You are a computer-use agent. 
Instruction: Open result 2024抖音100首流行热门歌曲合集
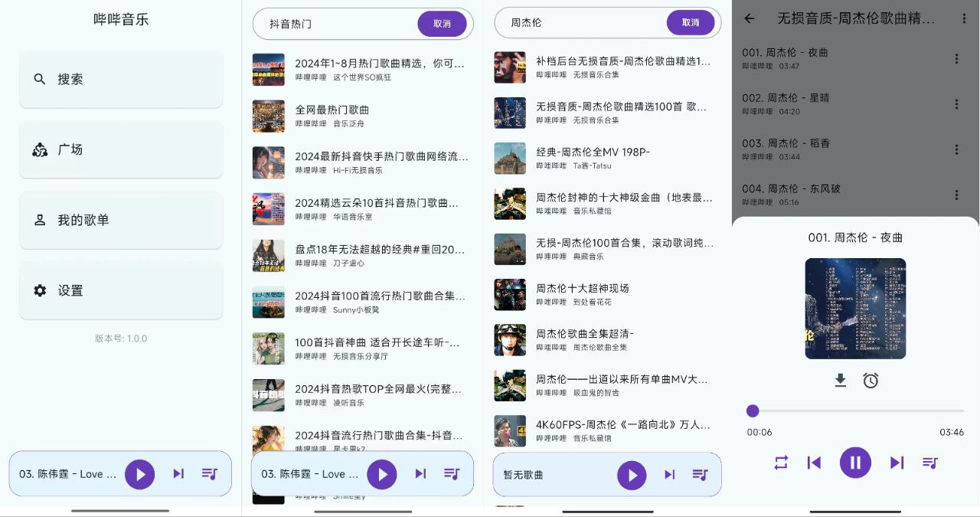coord(363,302)
